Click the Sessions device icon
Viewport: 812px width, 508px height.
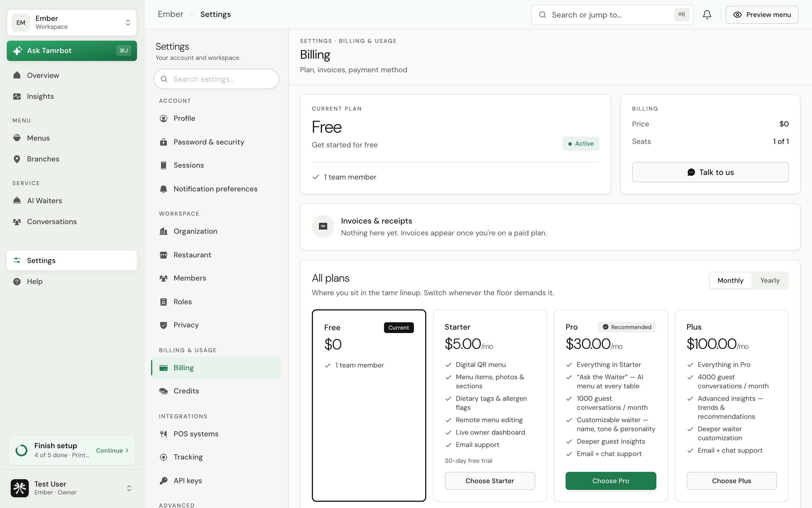pos(164,165)
